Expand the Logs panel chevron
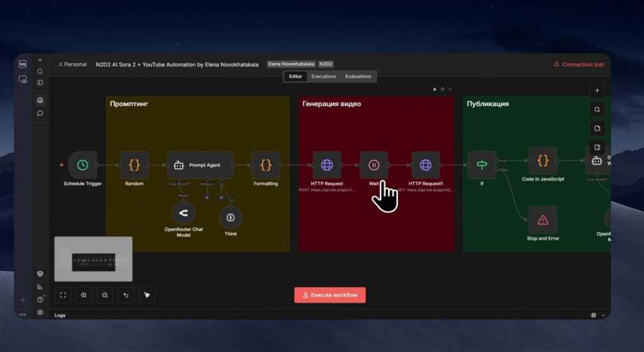The height and width of the screenshot is (352, 644). click(x=603, y=315)
